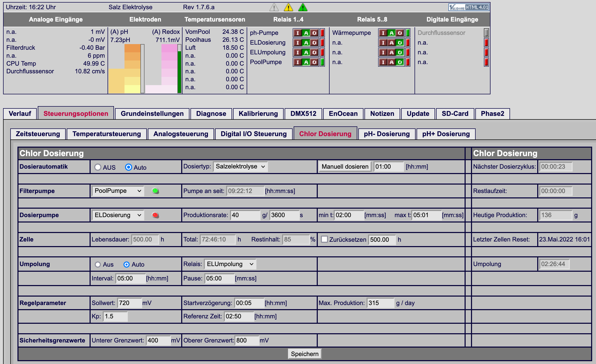Screen dimensions: 596x364
Task: Set Wärmepumpe relay to I
Action: click(383, 33)
